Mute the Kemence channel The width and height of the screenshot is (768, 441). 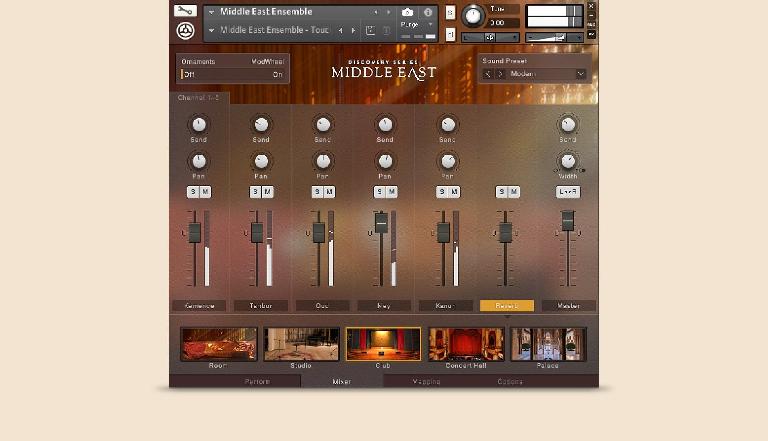click(205, 192)
